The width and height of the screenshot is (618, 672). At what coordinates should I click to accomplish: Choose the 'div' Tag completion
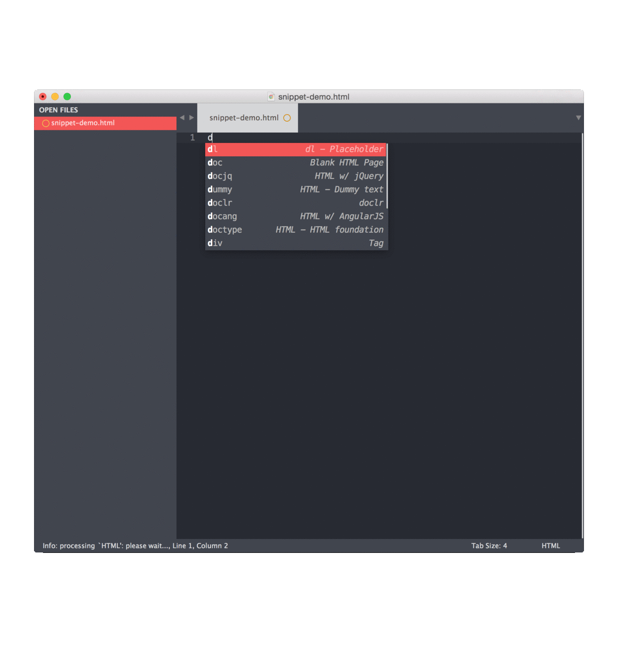(x=296, y=244)
